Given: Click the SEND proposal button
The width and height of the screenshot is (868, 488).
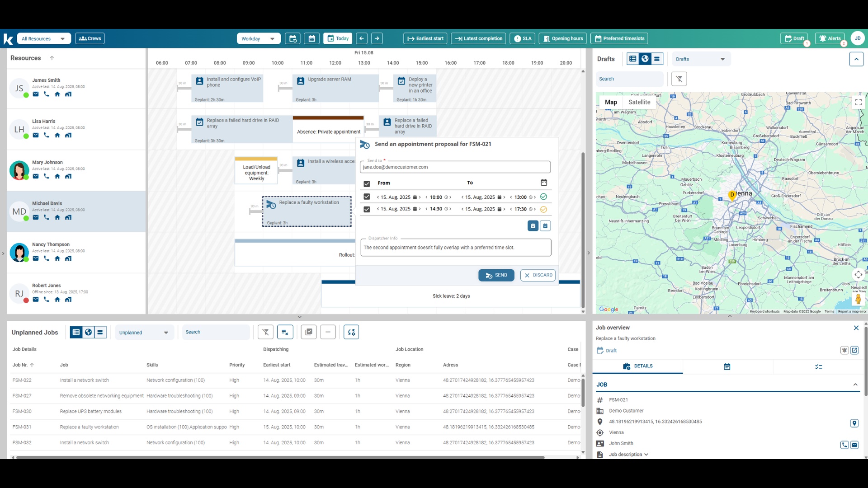Looking at the screenshot, I should [496, 275].
